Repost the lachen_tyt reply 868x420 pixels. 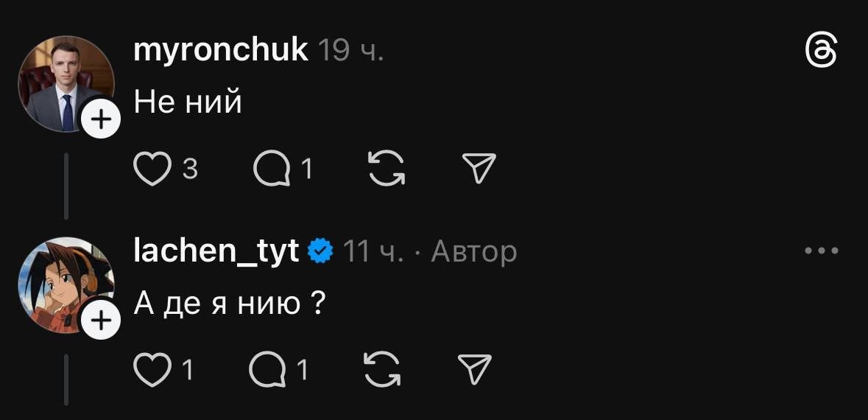click(x=384, y=370)
